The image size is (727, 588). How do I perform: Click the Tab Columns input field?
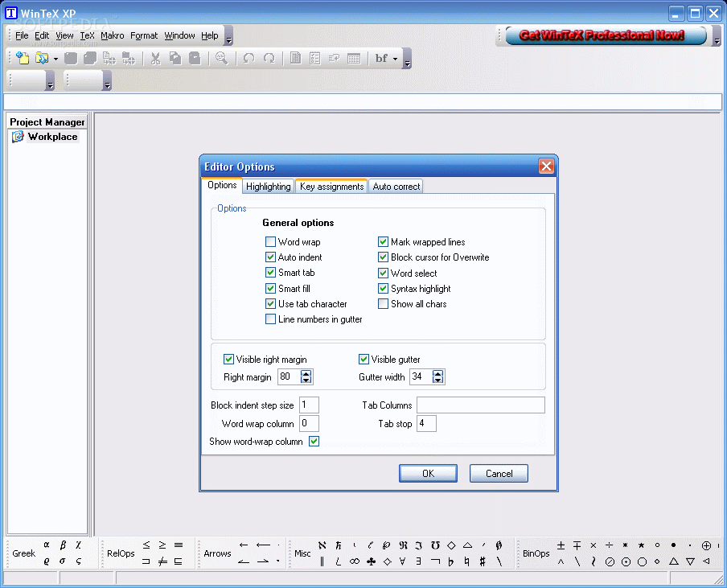point(481,405)
